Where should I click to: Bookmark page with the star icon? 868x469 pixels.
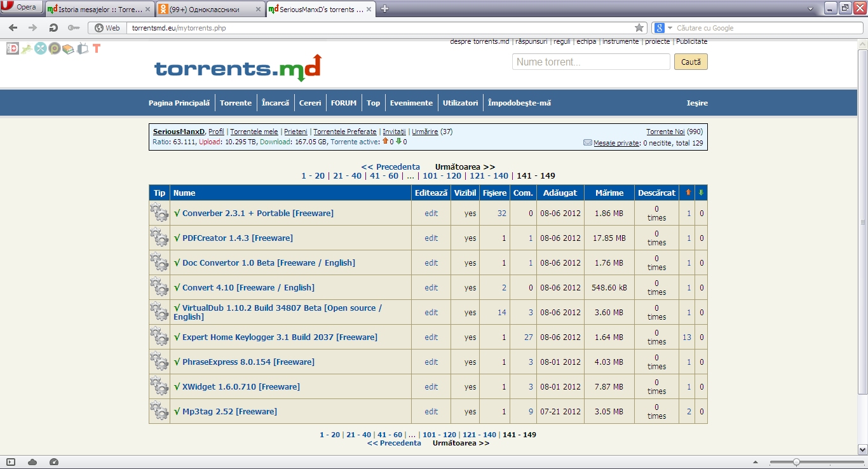pos(639,28)
